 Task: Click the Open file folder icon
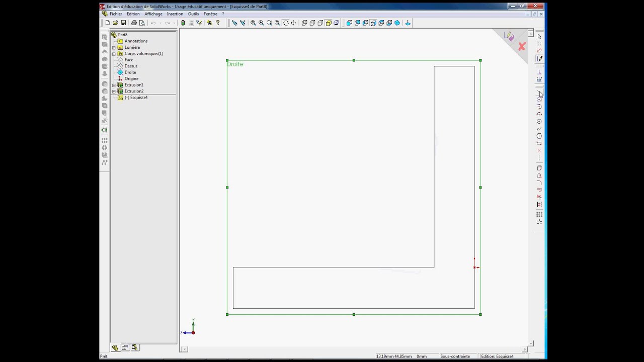pyautogui.click(x=115, y=23)
